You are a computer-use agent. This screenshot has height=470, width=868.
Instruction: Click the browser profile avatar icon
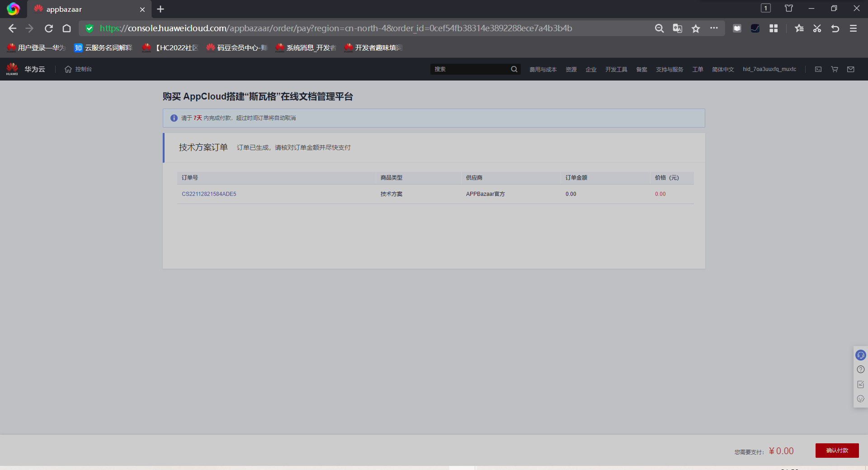point(13,9)
